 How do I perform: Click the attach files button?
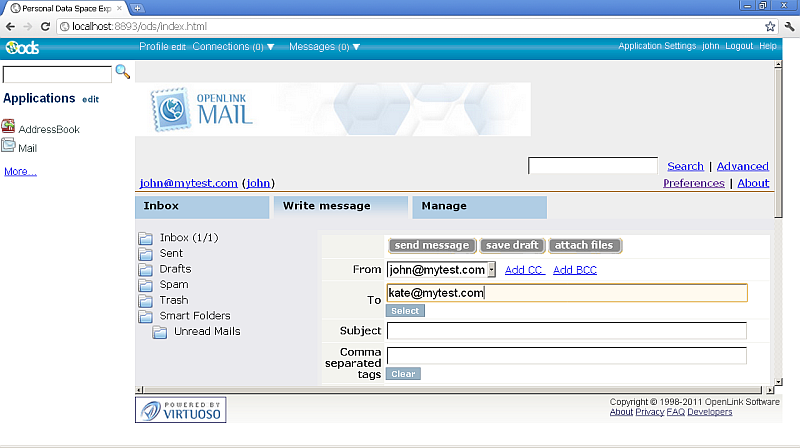tap(584, 245)
